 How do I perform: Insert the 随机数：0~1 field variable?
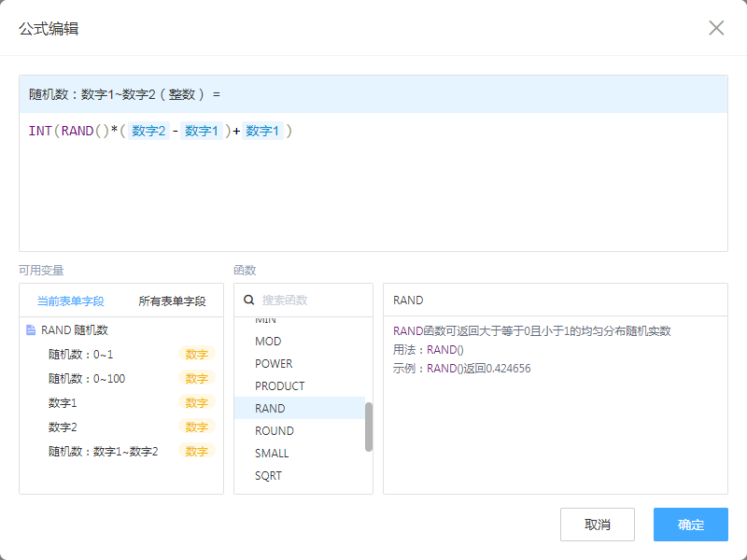(x=80, y=354)
